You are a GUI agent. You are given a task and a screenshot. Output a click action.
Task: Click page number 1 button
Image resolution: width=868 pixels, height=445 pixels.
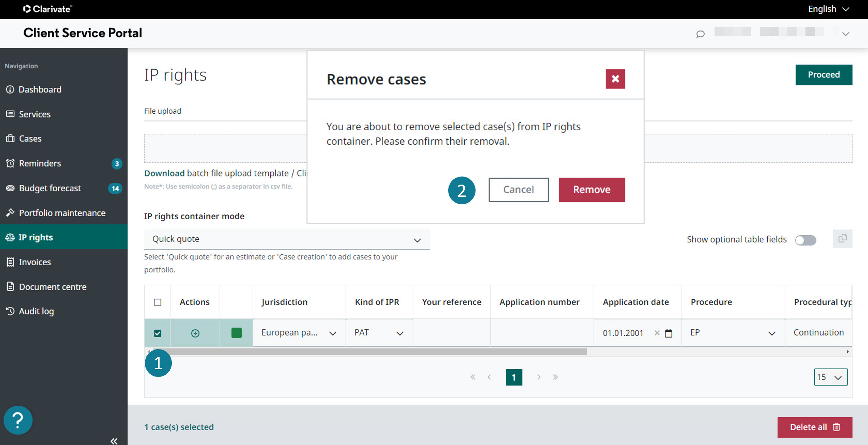pos(514,377)
